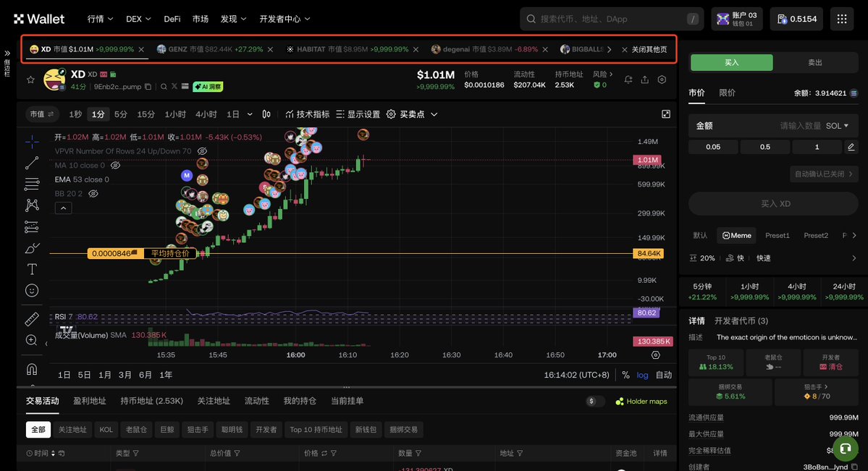Open the 持币地址 (2.53K) tab
Screen dimensions: 868x471
pos(152,401)
